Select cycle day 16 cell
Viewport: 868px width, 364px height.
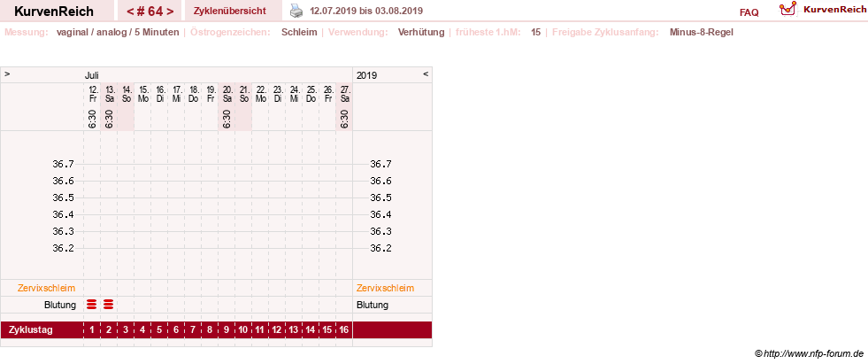pyautogui.click(x=344, y=330)
